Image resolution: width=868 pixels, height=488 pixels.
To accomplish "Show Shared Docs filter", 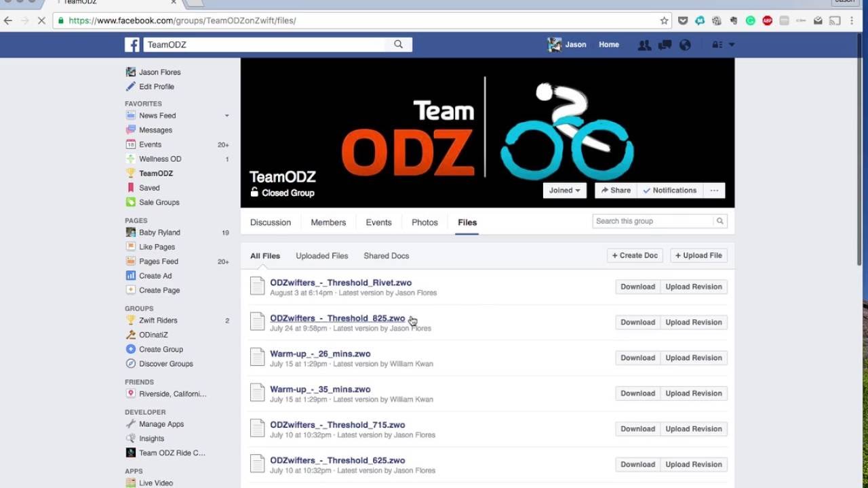I will pos(387,256).
